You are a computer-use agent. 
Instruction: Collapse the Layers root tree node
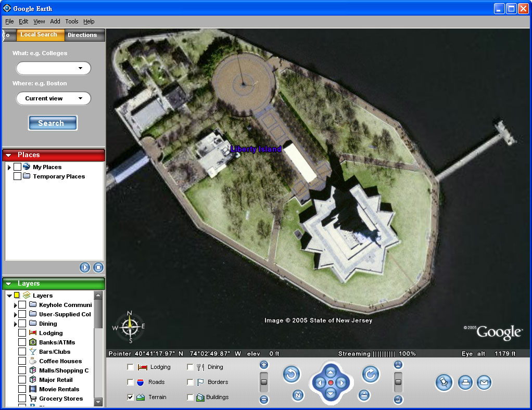[x=9, y=296]
